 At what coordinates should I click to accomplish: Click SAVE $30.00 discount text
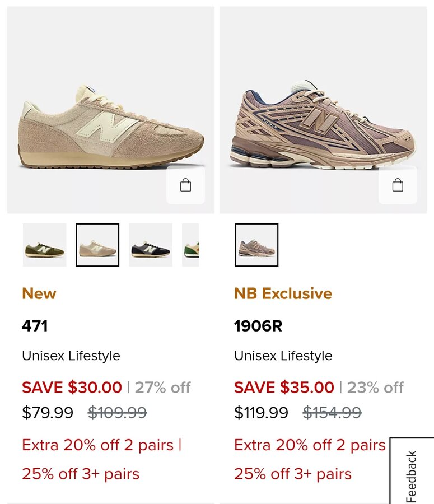(72, 387)
